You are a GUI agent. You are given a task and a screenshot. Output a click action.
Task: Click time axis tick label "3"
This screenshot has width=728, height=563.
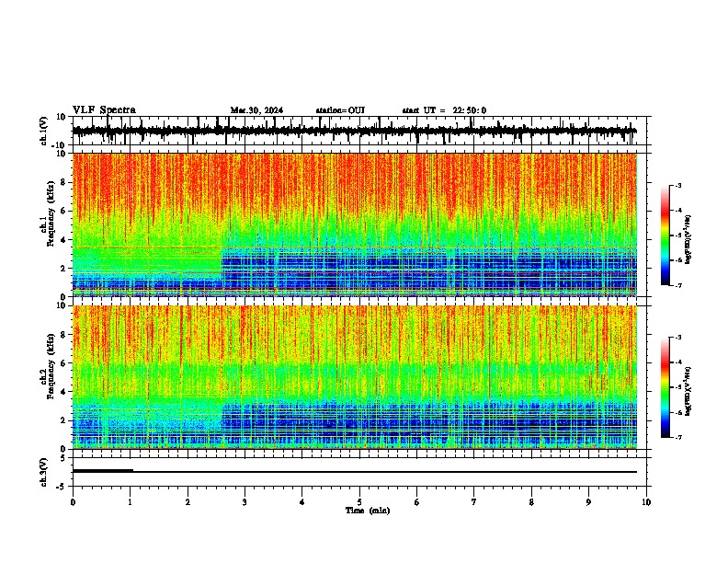coord(245,502)
